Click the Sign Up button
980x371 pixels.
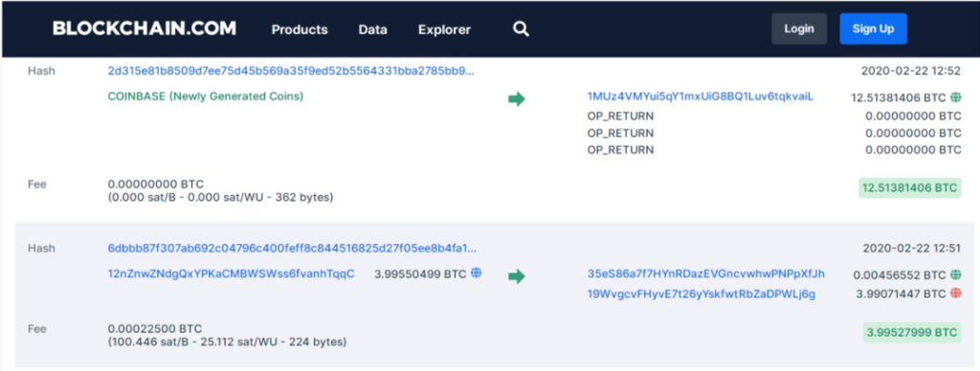[873, 29]
